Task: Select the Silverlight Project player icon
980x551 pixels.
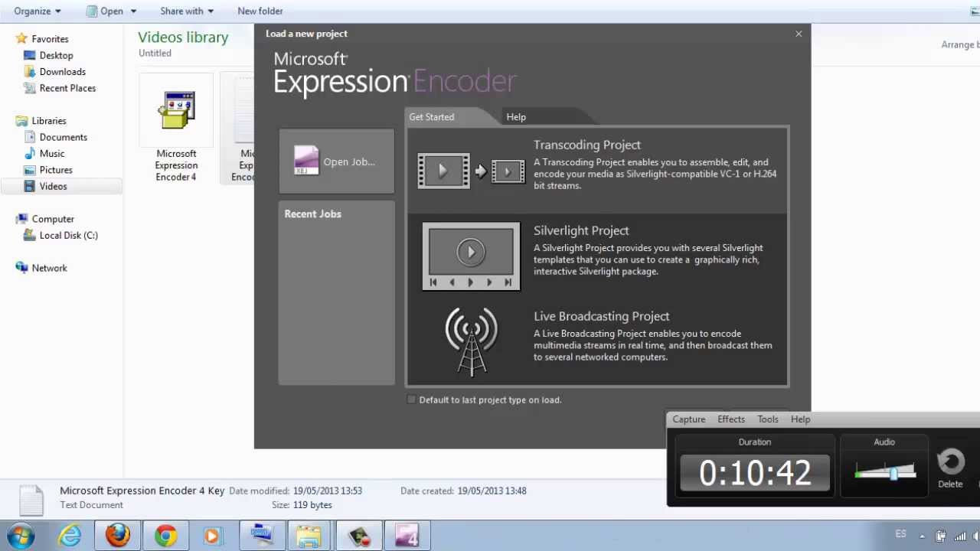Action: [x=471, y=256]
